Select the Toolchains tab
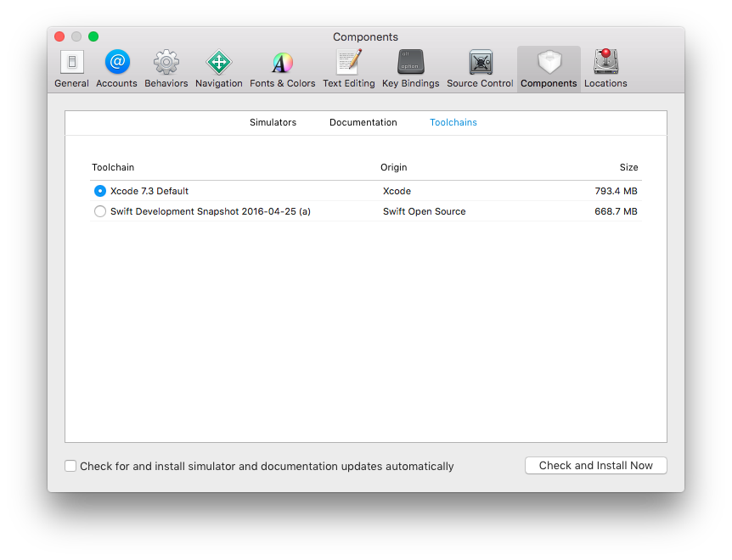 point(453,122)
